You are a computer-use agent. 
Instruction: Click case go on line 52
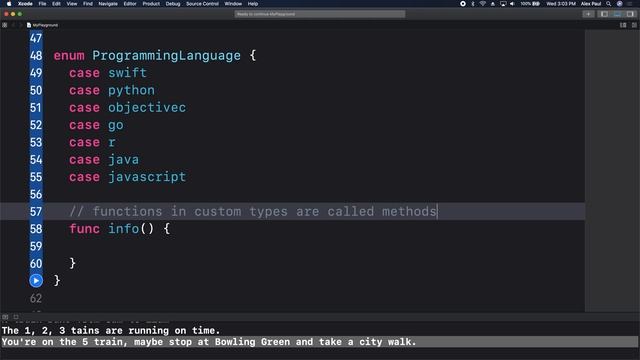tap(96, 125)
